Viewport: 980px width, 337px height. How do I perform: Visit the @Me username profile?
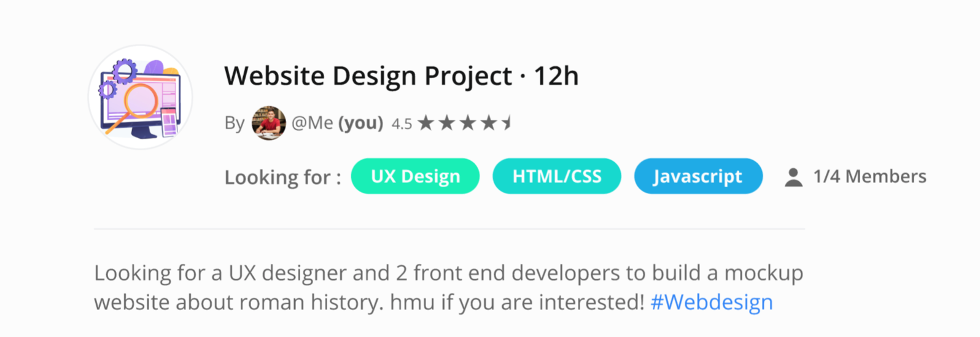point(312,123)
